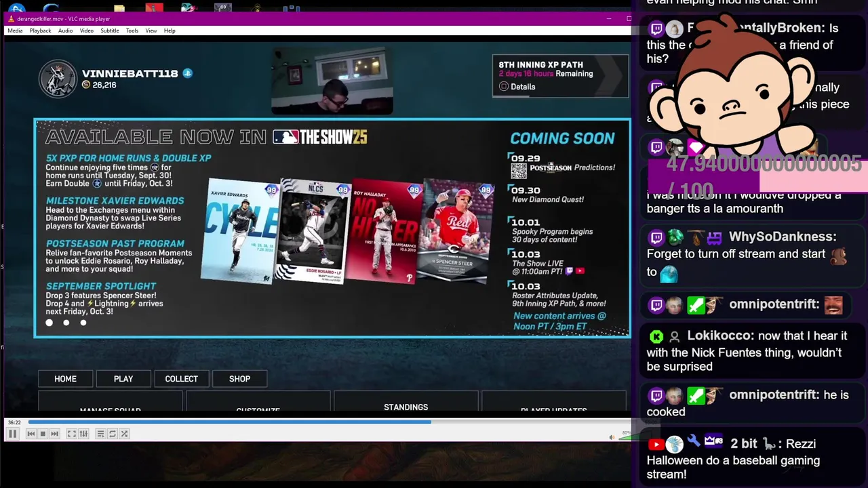
Task: Open the Tools menu in VLC
Action: tap(132, 30)
